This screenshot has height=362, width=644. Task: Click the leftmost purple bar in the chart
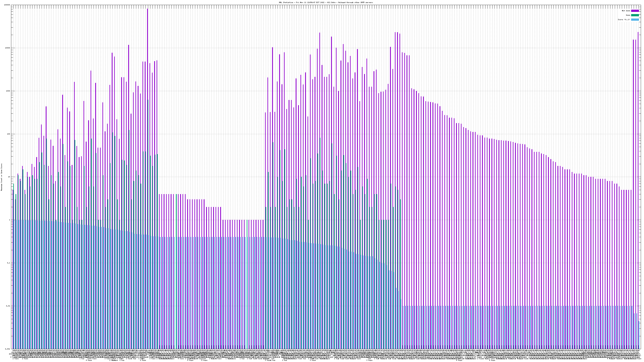point(13,250)
